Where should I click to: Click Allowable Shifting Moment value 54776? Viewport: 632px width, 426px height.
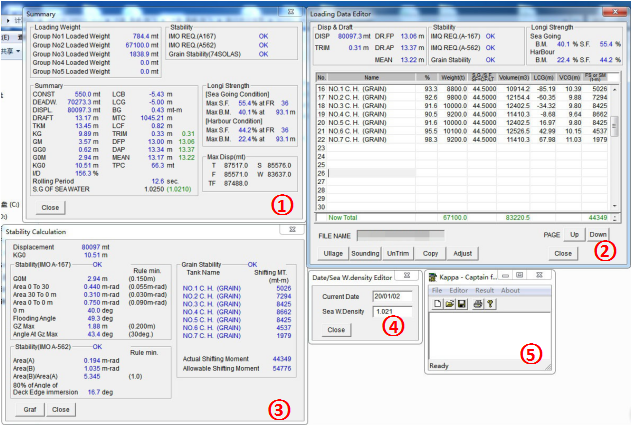tap(282, 368)
